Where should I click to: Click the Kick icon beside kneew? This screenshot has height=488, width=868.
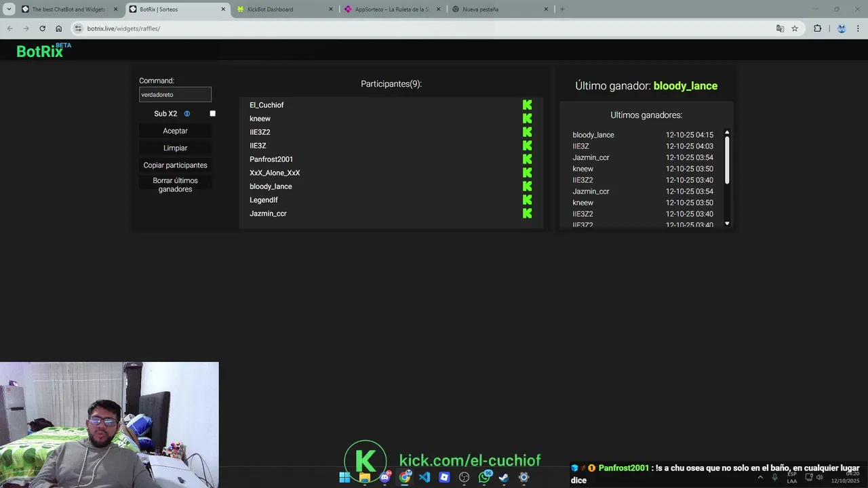coord(527,119)
